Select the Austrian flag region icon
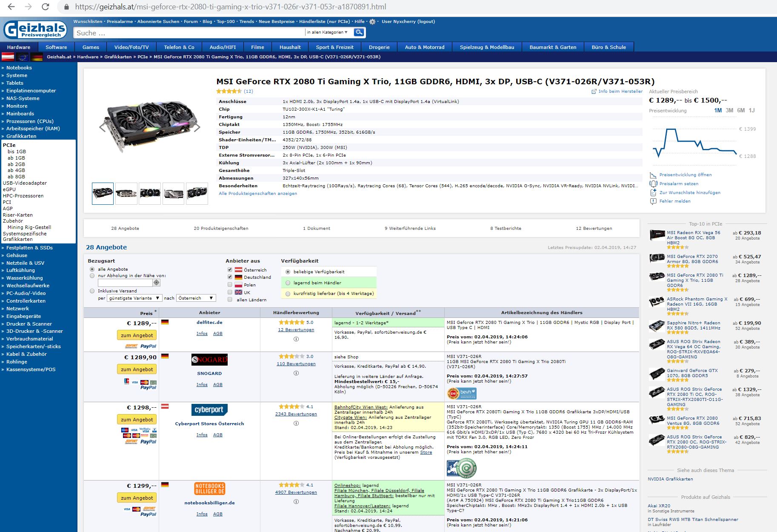 point(8,57)
